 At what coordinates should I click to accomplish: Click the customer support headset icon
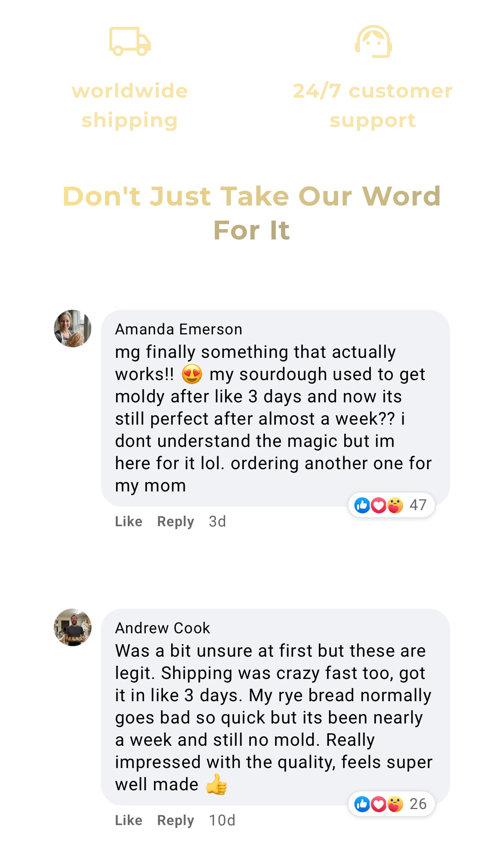click(374, 41)
